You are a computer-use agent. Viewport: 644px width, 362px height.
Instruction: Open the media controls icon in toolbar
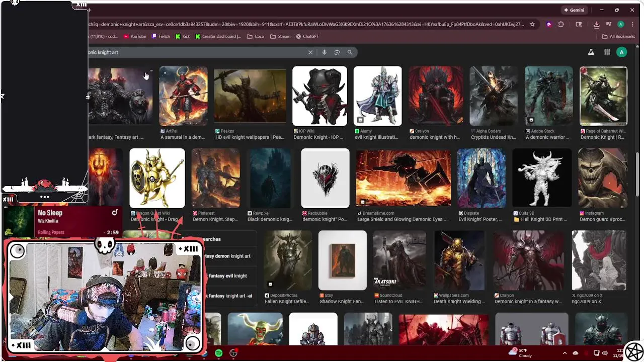coord(609,24)
